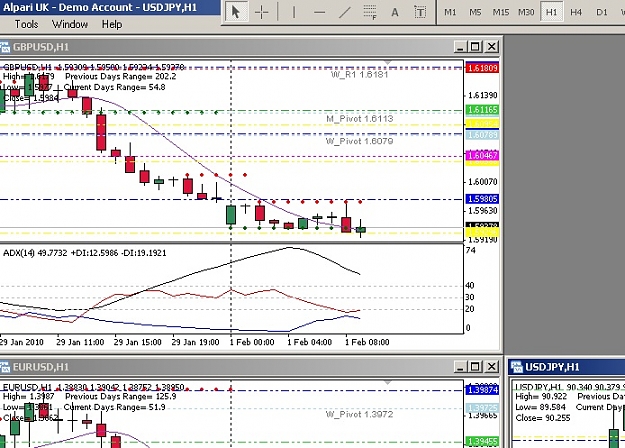Click the 29 Jan 19:00 time axis label

195,342
